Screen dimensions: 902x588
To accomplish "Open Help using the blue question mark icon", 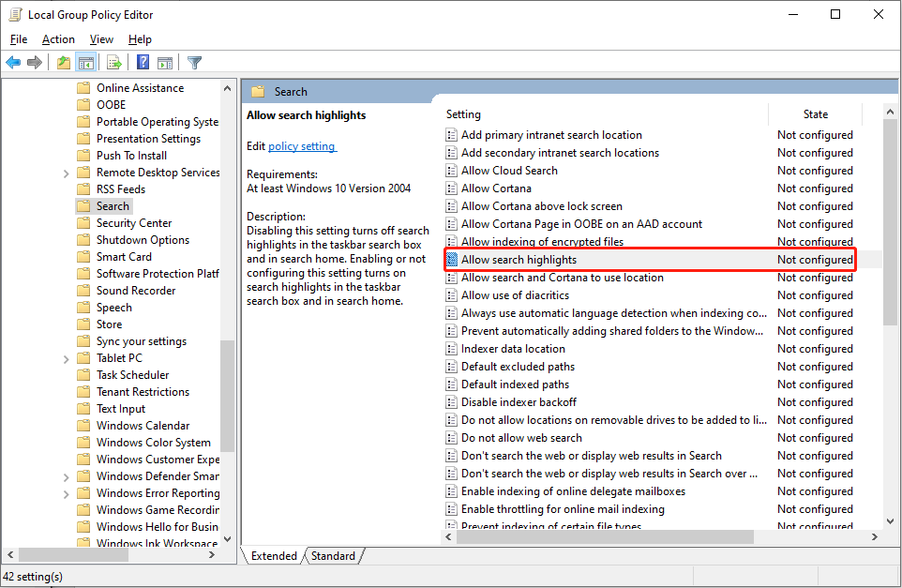I will click(142, 62).
